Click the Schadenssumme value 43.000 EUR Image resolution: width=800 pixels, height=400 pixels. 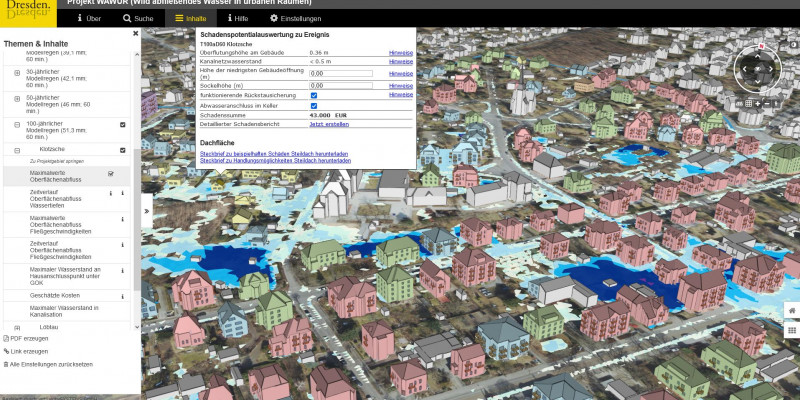pyautogui.click(x=328, y=115)
